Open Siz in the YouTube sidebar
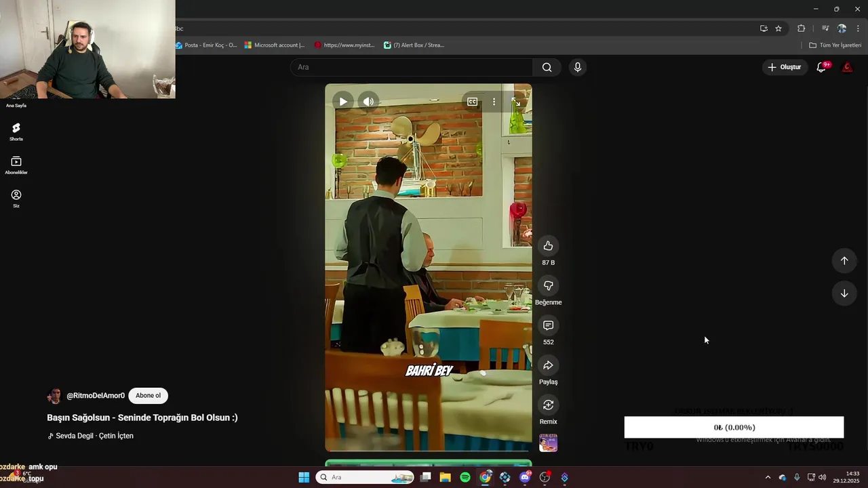This screenshot has width=868, height=488. click(16, 199)
